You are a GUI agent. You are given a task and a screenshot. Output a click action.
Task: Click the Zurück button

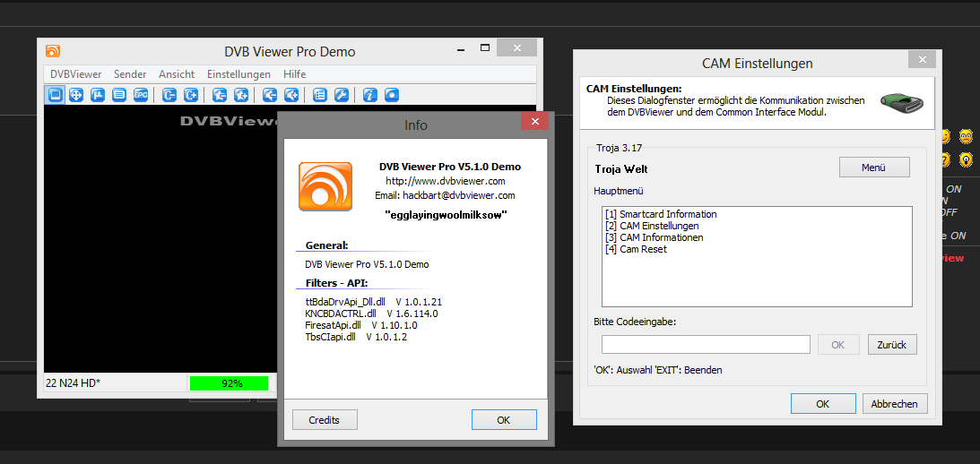point(892,344)
